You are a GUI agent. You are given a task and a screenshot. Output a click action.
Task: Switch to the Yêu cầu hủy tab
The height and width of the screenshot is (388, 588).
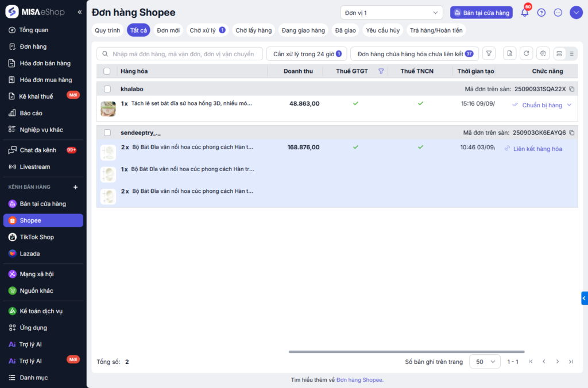[x=382, y=30]
